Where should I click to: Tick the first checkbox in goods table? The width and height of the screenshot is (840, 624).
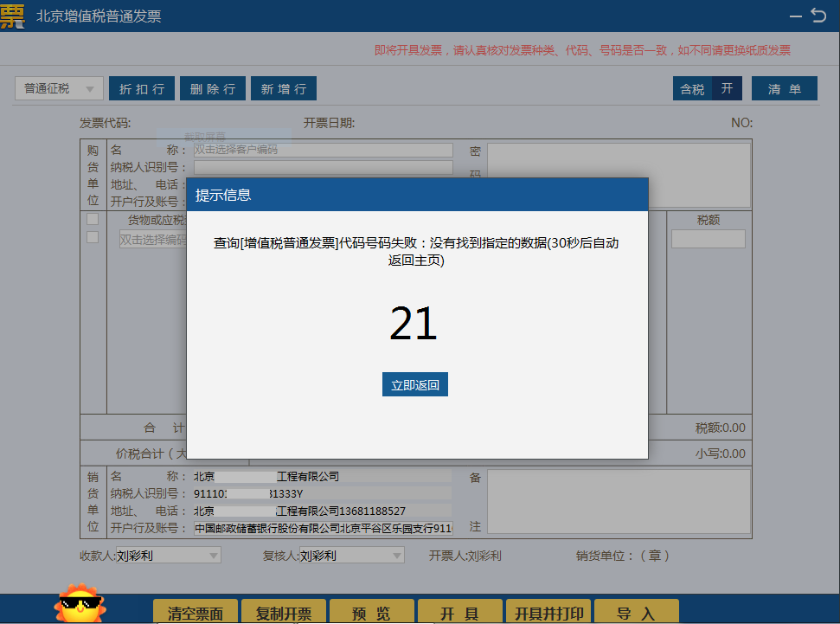point(93,220)
